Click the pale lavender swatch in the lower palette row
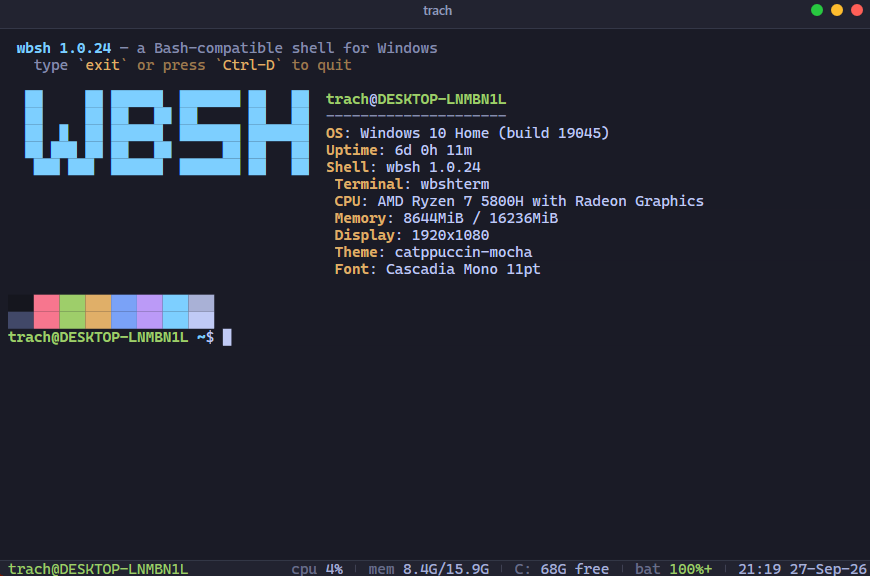This screenshot has width=870, height=576. 201,320
